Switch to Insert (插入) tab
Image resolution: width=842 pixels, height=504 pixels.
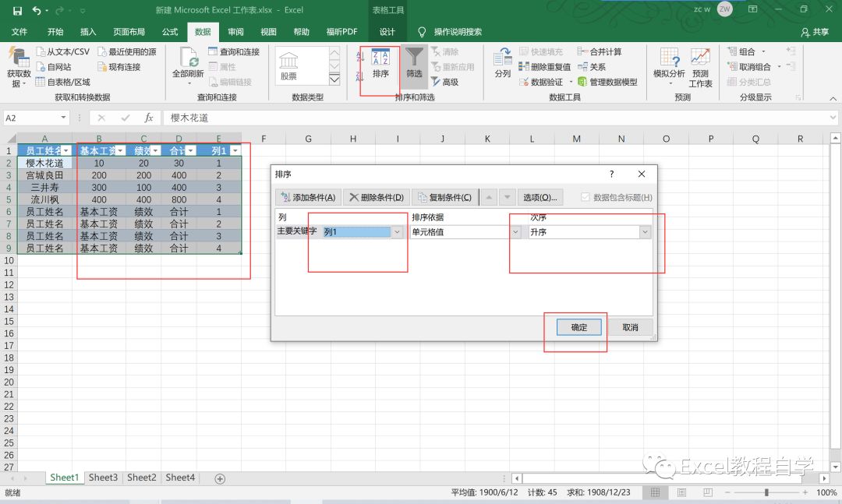coord(88,32)
